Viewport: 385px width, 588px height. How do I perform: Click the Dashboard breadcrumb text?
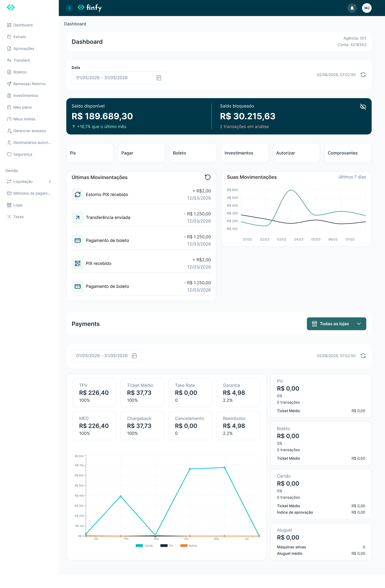coord(75,24)
